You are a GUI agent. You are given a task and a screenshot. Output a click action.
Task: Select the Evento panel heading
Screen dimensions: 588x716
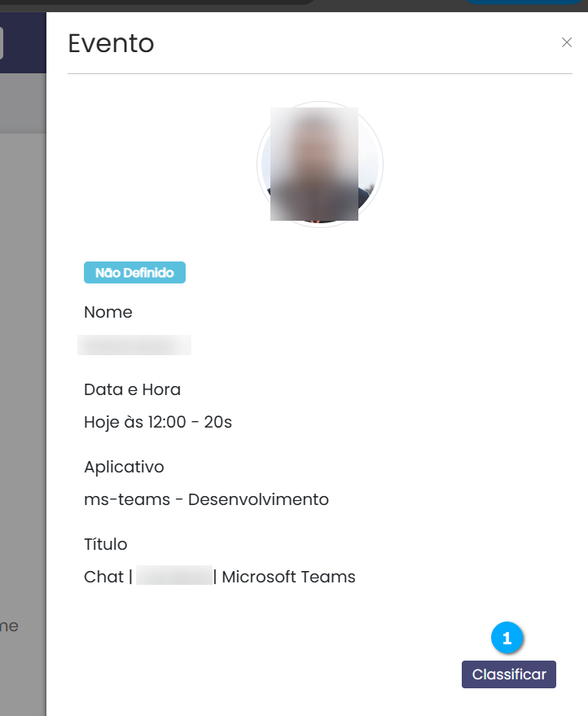point(111,43)
